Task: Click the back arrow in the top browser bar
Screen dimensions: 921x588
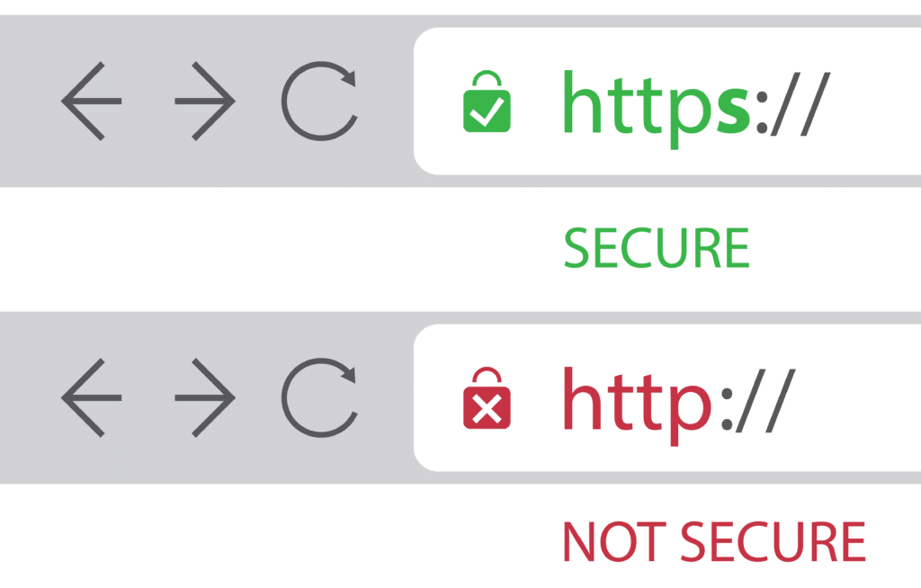Action: tap(91, 101)
